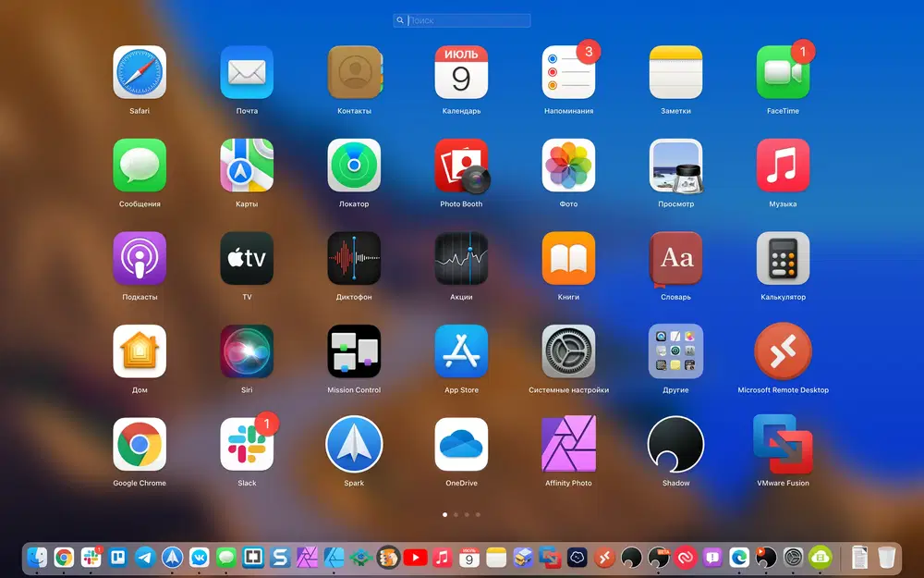This screenshot has width=924, height=578.
Task: Open Google Chrome in the Dock
Action: tap(64, 558)
